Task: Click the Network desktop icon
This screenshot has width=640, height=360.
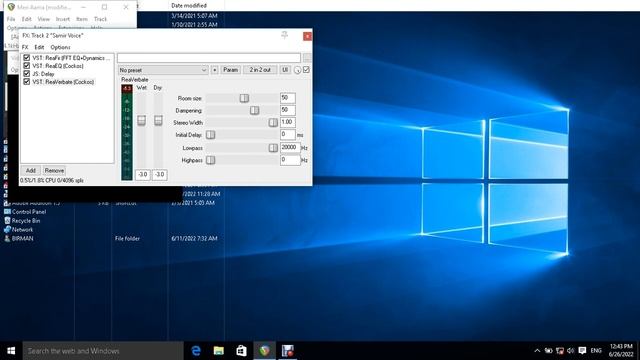Action: point(7,229)
